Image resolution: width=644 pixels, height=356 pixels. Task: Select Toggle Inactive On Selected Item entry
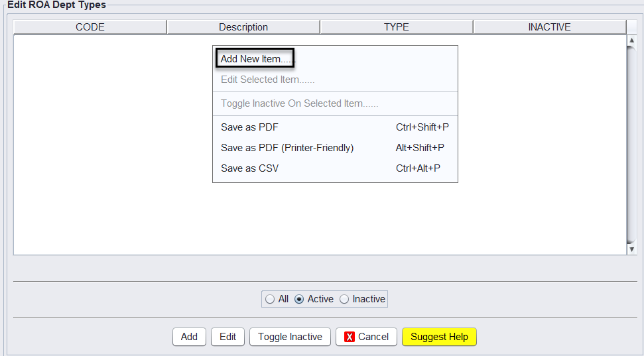299,103
